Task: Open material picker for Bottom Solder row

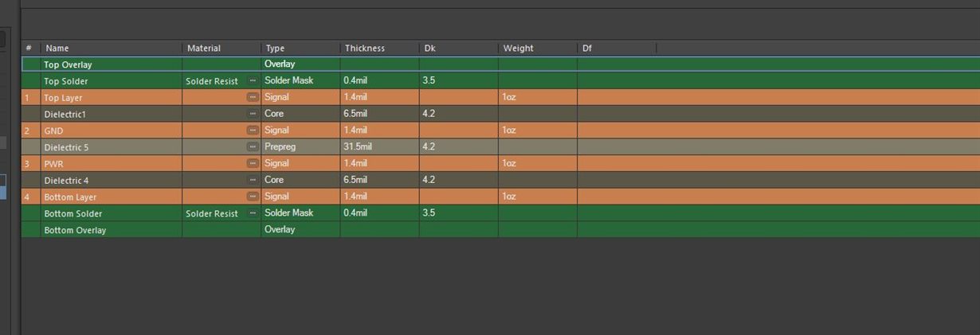Action: click(253, 212)
